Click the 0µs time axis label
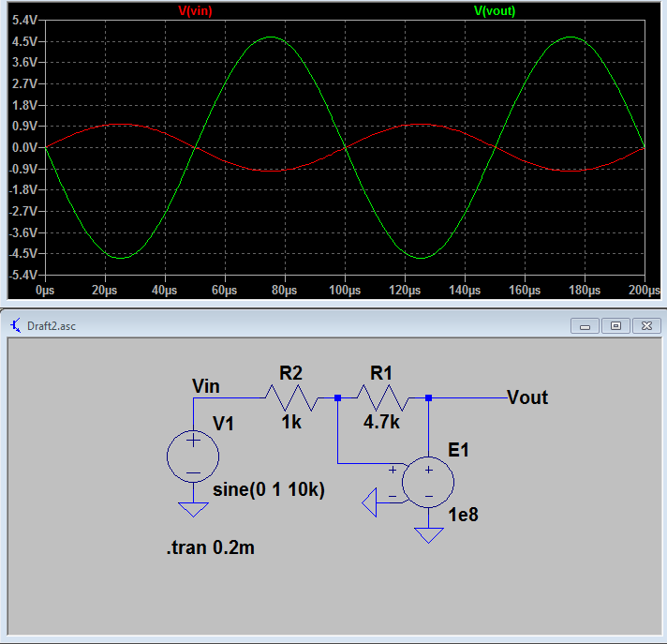Image resolution: width=667 pixels, height=644 pixels. 45,291
